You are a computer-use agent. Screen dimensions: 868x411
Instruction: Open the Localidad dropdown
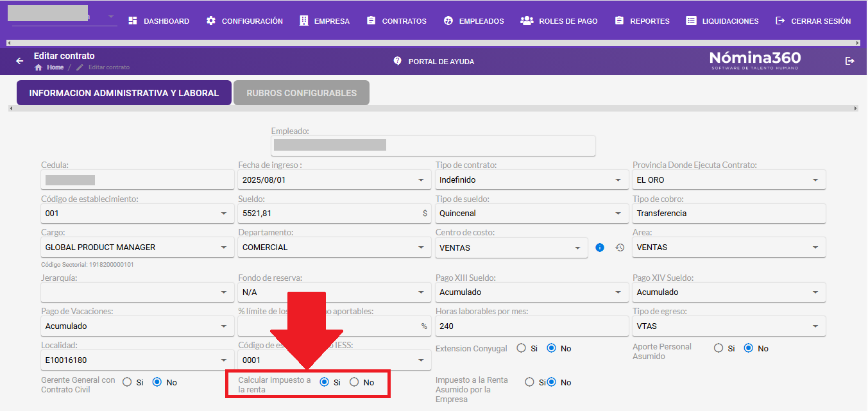137,360
